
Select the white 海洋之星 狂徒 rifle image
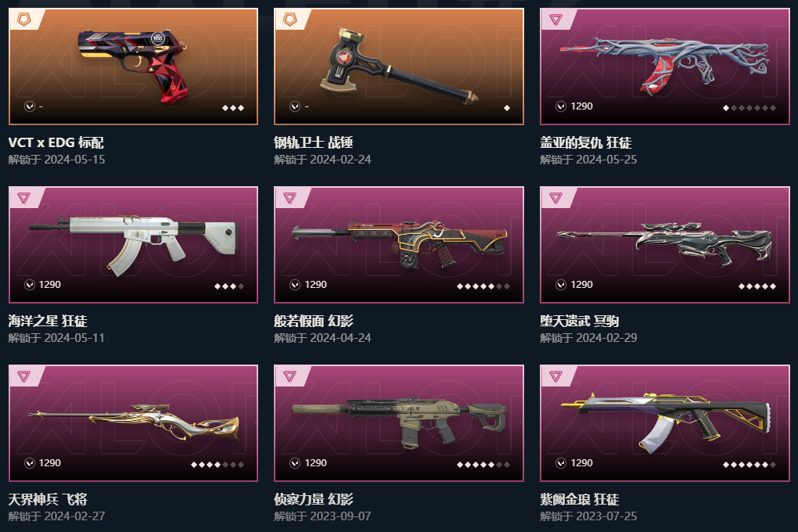[x=133, y=244]
